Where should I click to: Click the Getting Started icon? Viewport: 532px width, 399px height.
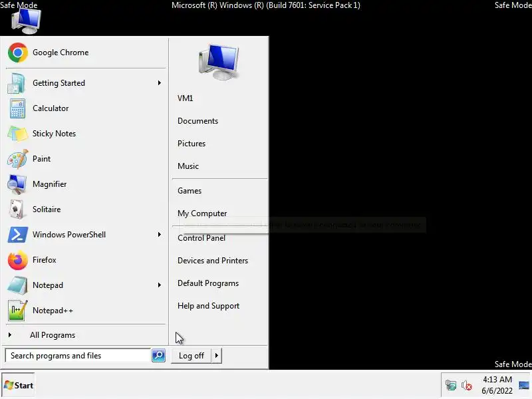16,83
